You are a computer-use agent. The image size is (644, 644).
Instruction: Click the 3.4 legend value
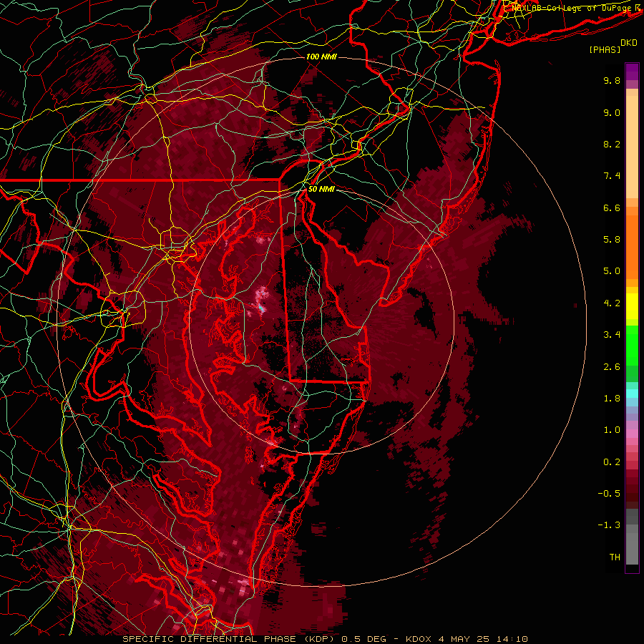click(612, 335)
